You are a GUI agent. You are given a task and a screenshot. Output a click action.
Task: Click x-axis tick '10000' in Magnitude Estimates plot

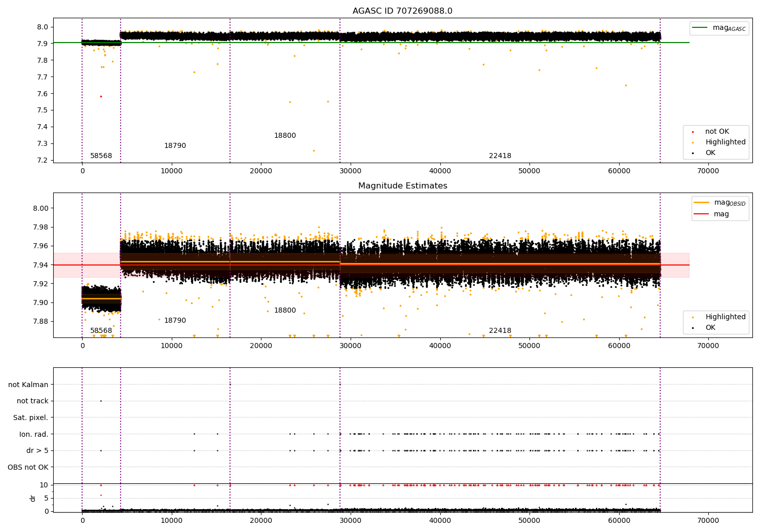(x=172, y=346)
